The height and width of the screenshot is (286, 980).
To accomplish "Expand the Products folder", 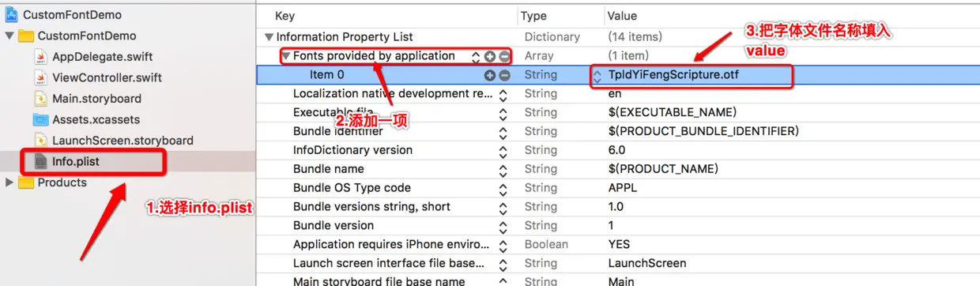I will (x=9, y=183).
